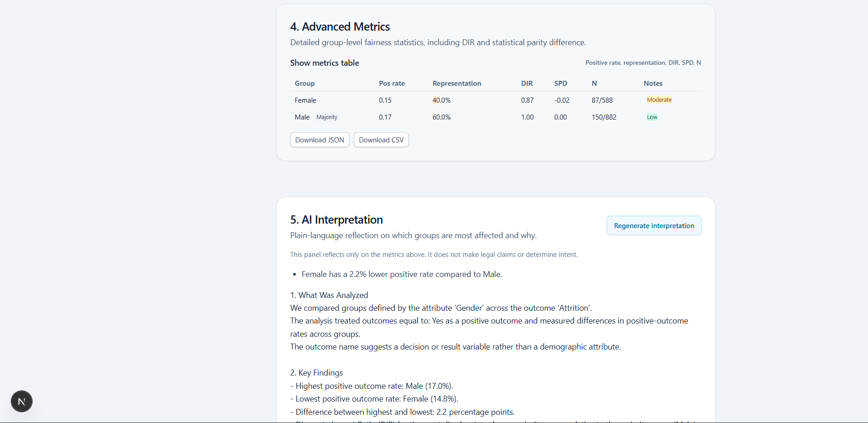The width and height of the screenshot is (868, 423).
Task: Regenerate the AI interpretation
Action: coord(653,226)
